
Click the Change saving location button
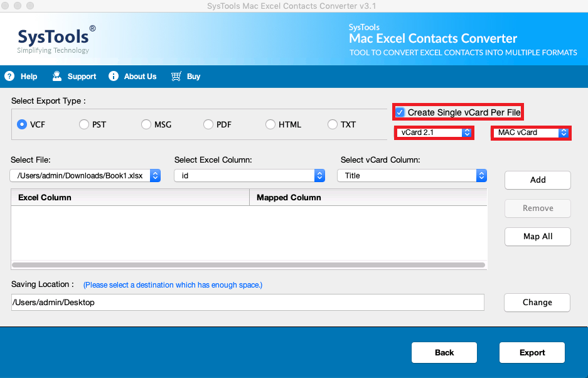coord(537,302)
